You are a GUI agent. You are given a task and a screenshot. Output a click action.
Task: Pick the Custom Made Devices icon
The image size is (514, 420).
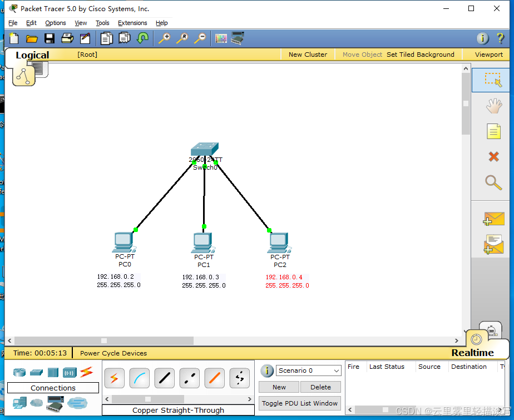[x=55, y=404]
